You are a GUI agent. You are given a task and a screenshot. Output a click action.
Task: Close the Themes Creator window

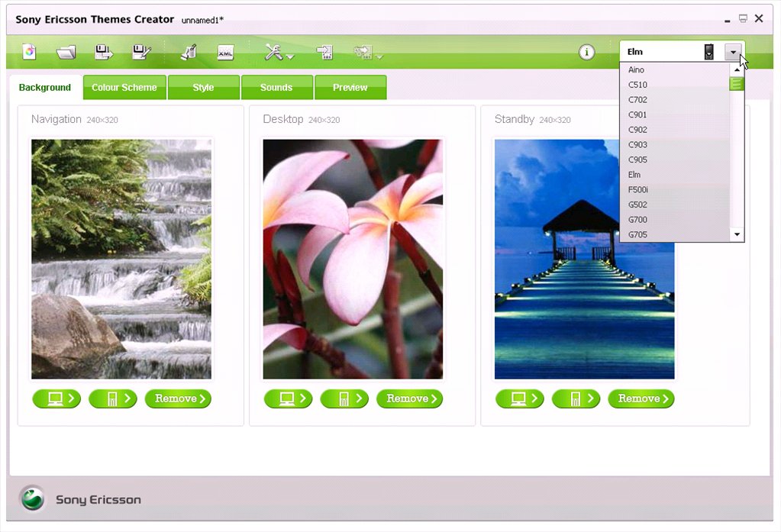pos(759,18)
